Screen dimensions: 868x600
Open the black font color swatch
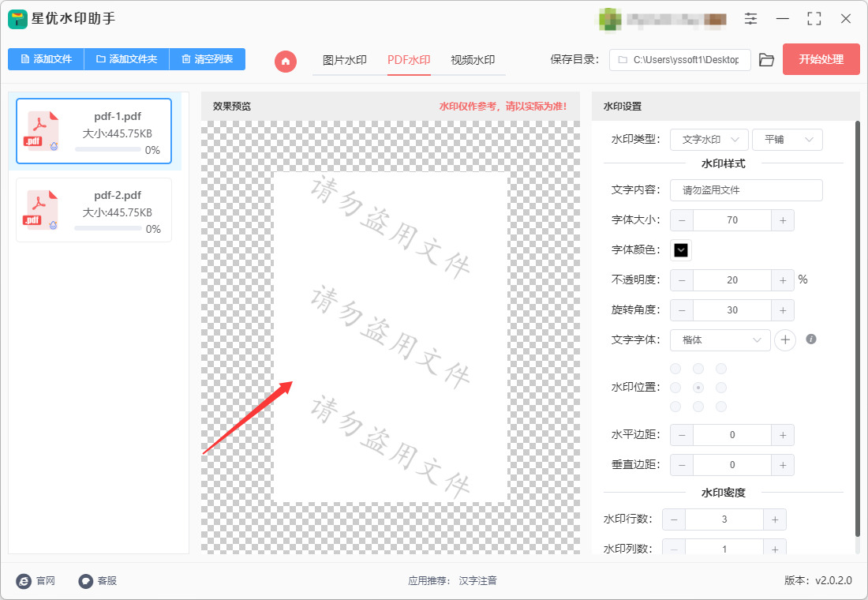click(x=681, y=249)
